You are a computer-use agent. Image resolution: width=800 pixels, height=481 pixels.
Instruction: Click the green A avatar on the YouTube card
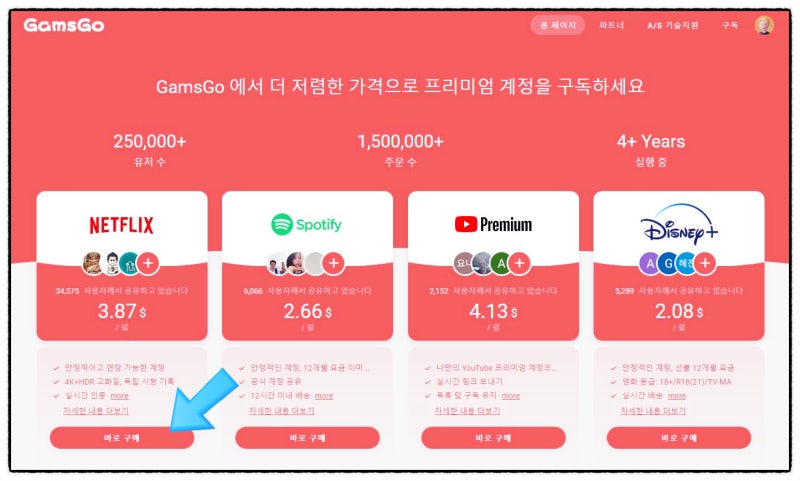[501, 263]
